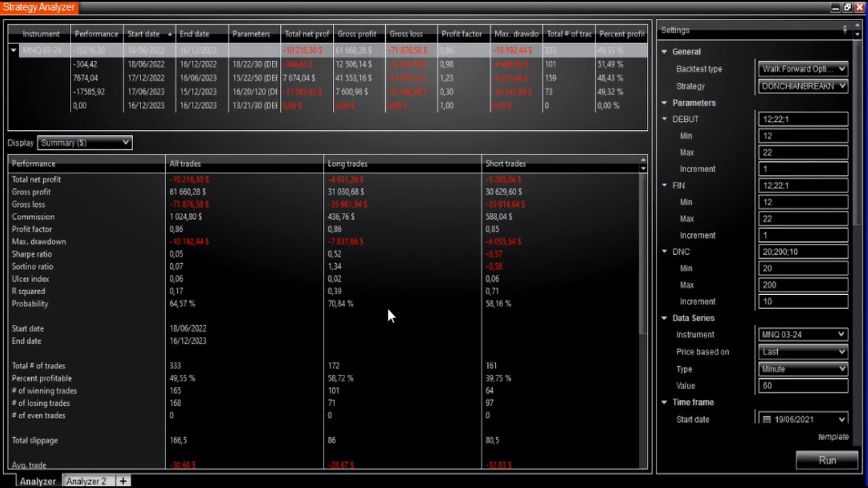The width and height of the screenshot is (868, 488).
Task: Click the Short trades column header
Action: pyautogui.click(x=560, y=163)
